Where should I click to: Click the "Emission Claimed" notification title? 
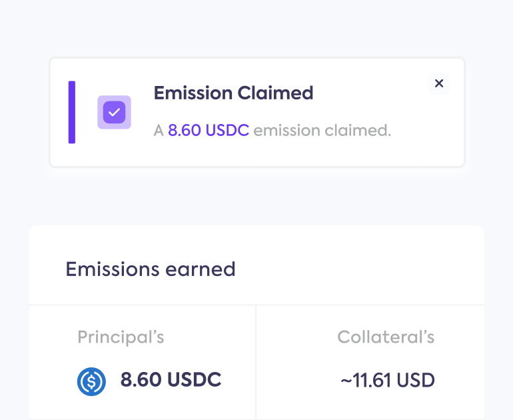[234, 93]
